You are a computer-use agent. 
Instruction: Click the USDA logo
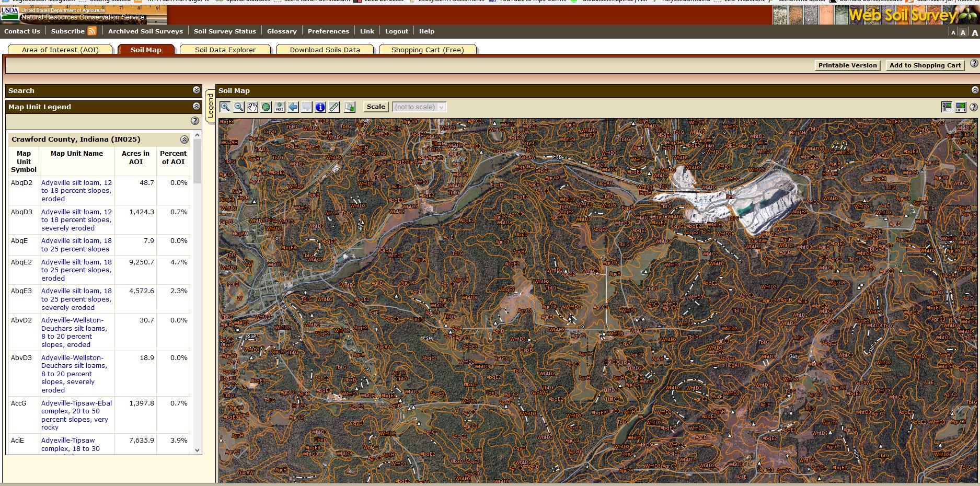[x=9, y=13]
